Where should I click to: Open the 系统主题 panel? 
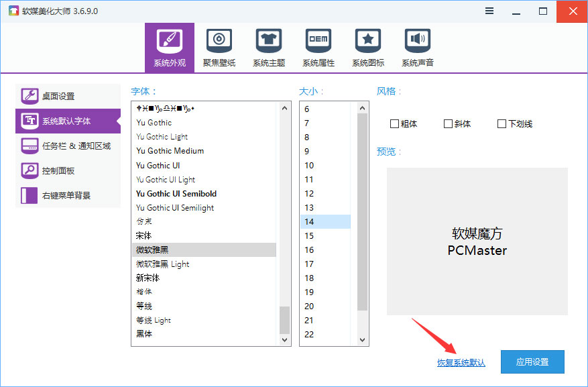pyautogui.click(x=268, y=47)
